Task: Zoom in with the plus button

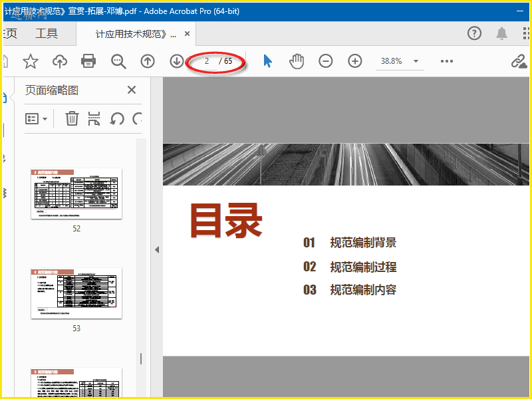Action: [x=355, y=61]
